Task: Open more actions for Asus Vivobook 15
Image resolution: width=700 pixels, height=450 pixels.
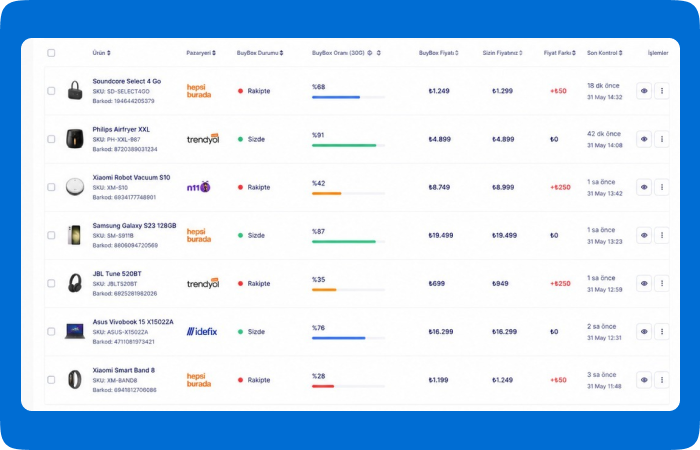Action: (662, 332)
